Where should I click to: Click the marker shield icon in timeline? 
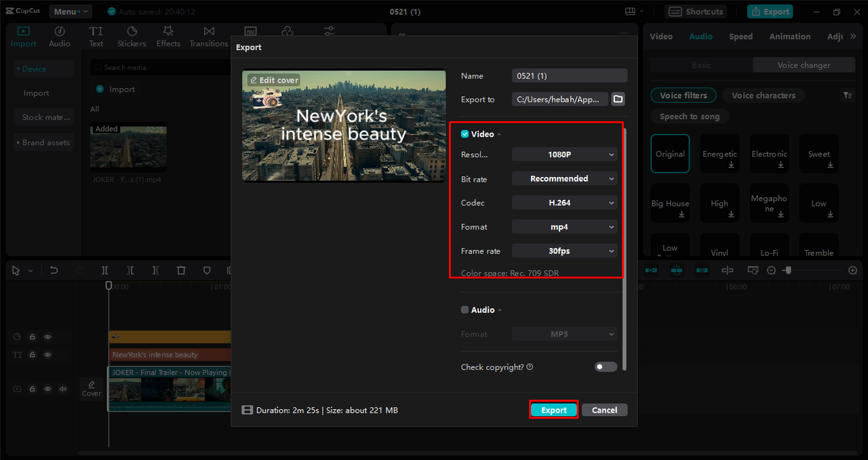coord(207,270)
